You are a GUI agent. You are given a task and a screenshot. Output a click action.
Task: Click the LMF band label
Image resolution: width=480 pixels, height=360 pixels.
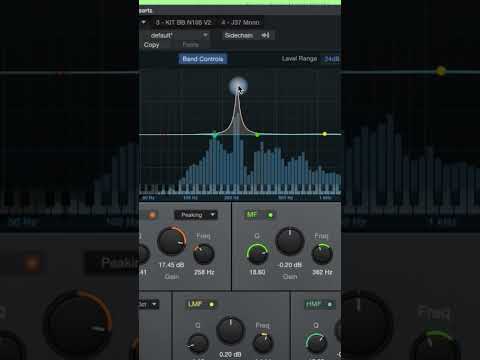click(x=195, y=304)
